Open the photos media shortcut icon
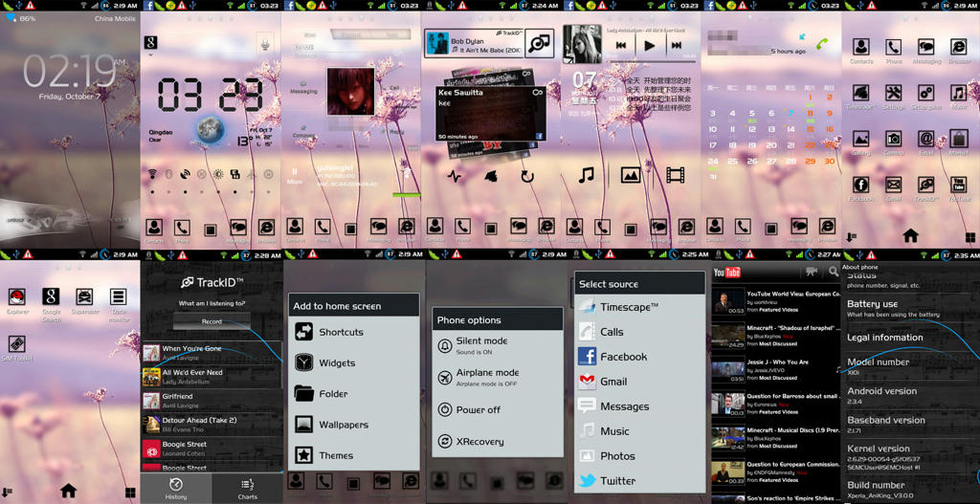This screenshot has height=504, width=980. click(x=631, y=175)
